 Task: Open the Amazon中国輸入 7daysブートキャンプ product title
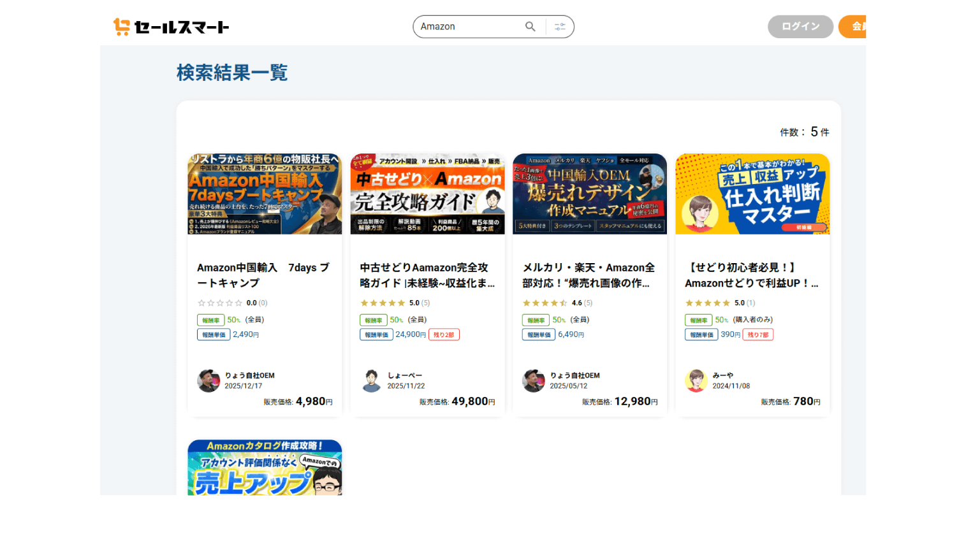click(263, 275)
